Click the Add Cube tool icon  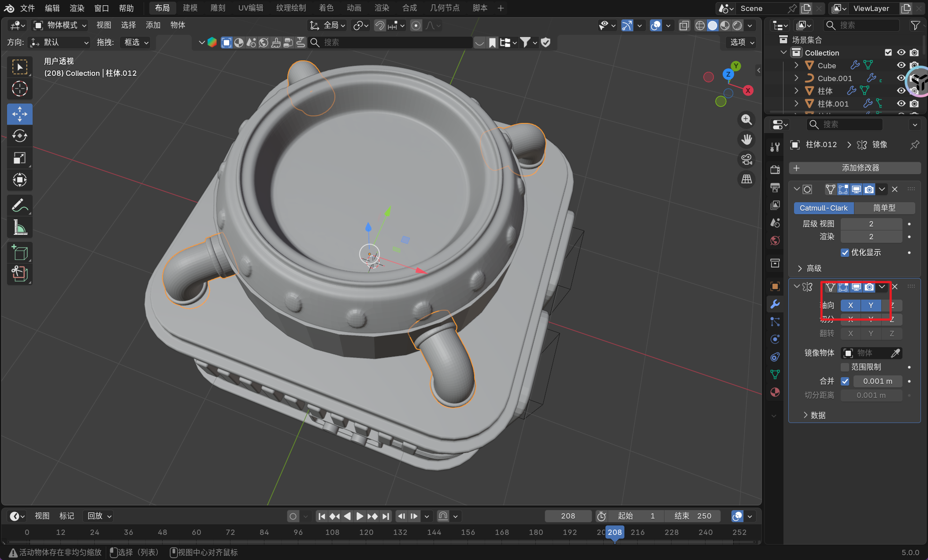pyautogui.click(x=19, y=253)
